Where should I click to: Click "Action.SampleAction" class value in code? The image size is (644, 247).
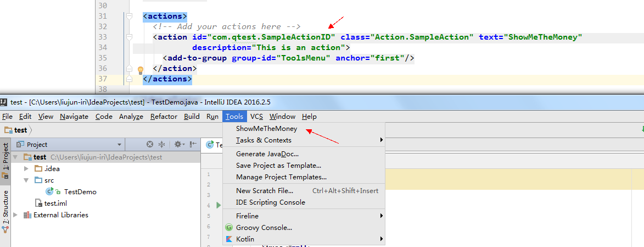[422, 37]
